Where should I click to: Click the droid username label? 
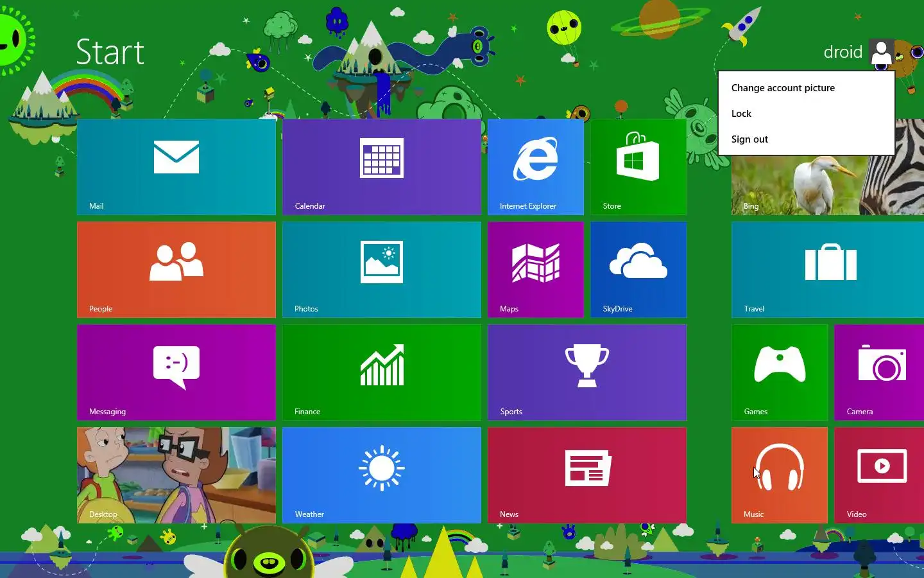(x=843, y=52)
